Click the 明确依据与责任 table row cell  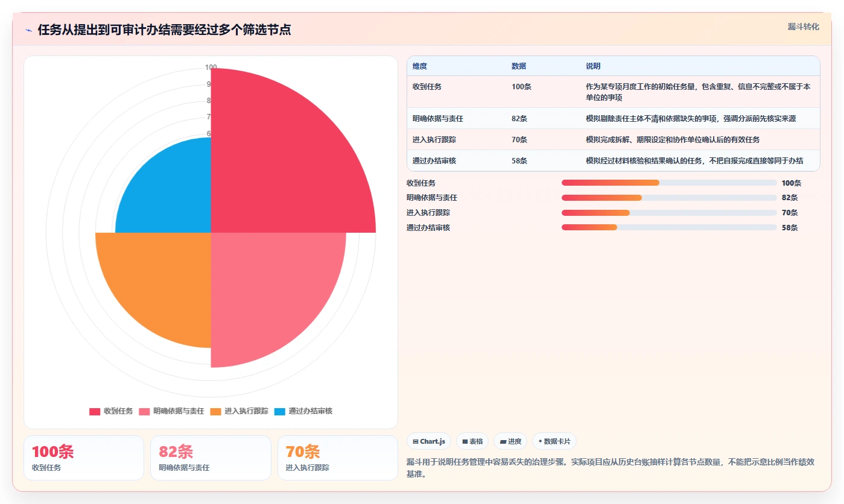pyautogui.click(x=457, y=118)
